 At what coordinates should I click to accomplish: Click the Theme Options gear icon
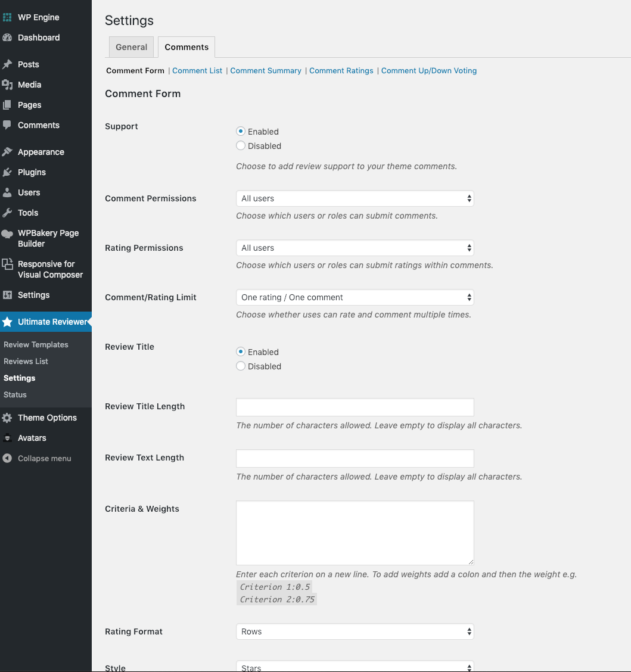click(8, 418)
